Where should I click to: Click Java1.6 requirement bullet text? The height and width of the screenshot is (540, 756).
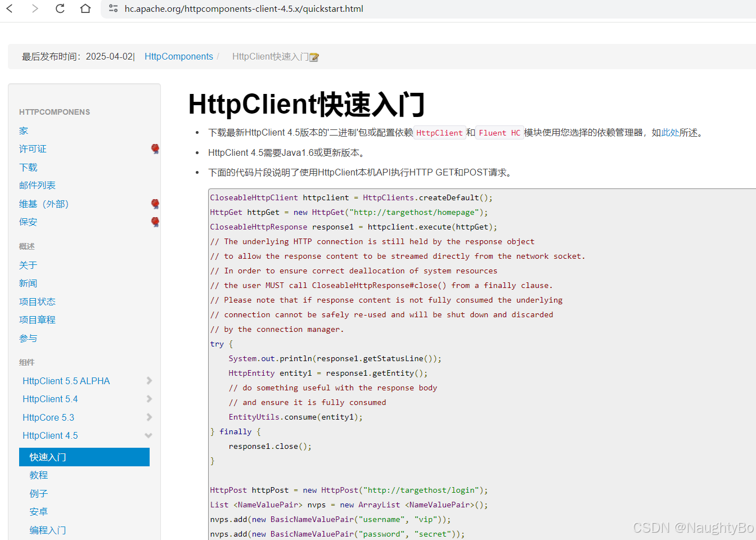[x=288, y=153]
